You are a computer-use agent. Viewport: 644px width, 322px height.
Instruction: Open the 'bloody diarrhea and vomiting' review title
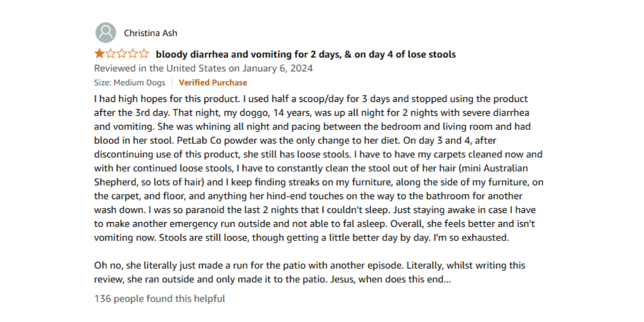click(x=306, y=54)
